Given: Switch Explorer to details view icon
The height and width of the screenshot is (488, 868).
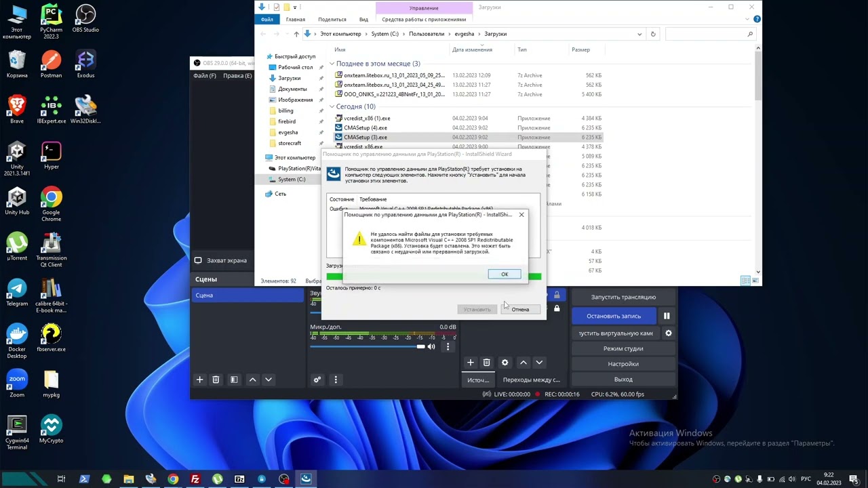Looking at the screenshot, I should pos(745,281).
